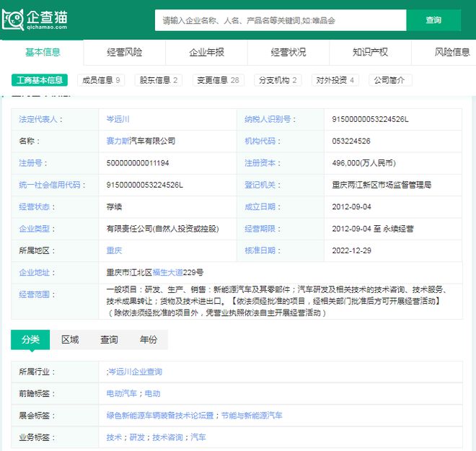Switch to the 年份 tab
The width and height of the screenshot is (476, 451).
149,340
